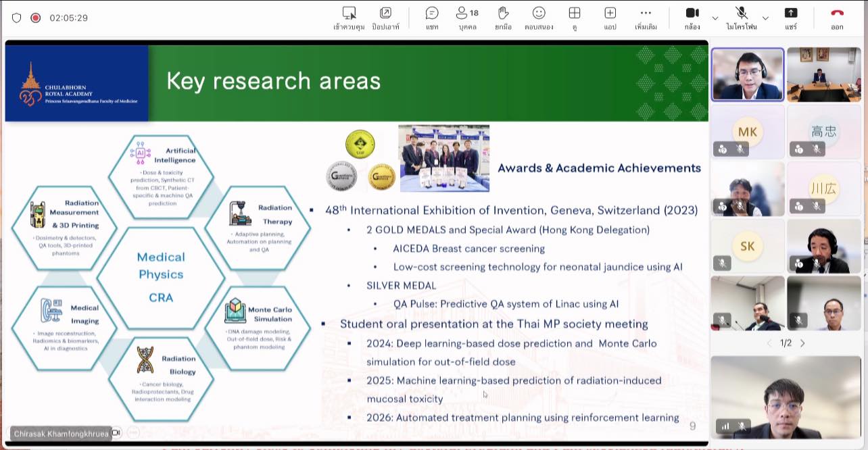The width and height of the screenshot is (868, 450).
Task: Go to next page of participant videos
Action: [x=802, y=343]
